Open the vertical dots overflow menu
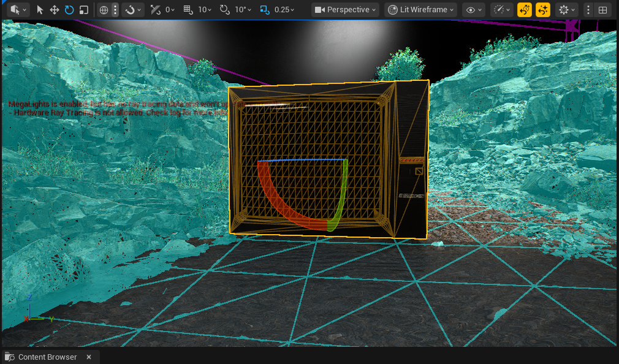 tap(588, 10)
